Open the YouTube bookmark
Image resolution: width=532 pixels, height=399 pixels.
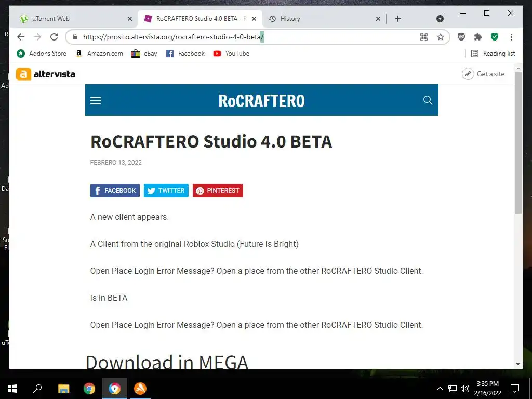click(x=231, y=54)
